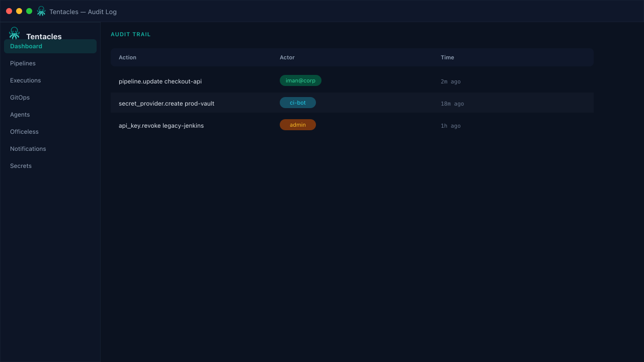Click the Tentacles brand name in the sidebar

(x=44, y=37)
